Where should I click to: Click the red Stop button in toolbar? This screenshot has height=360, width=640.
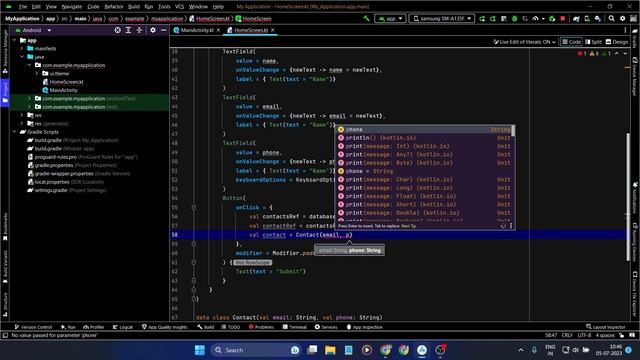563,18
